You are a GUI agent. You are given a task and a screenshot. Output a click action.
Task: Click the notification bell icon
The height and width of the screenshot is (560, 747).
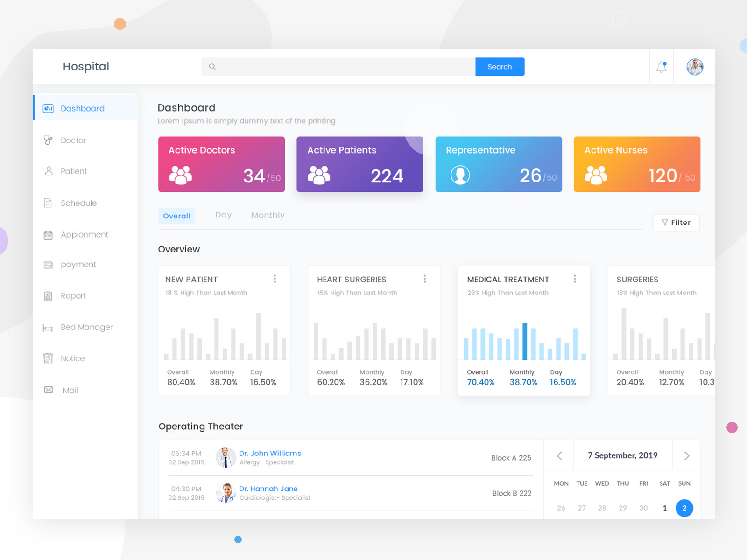[x=661, y=67]
